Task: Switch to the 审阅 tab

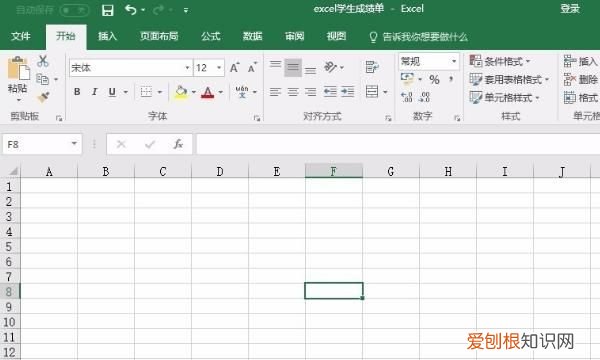Action: [x=294, y=36]
